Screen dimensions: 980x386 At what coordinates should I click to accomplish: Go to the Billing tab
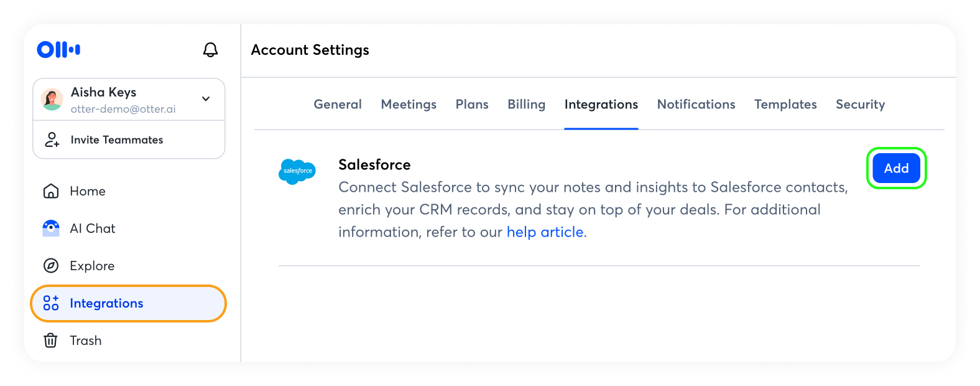[x=527, y=105]
